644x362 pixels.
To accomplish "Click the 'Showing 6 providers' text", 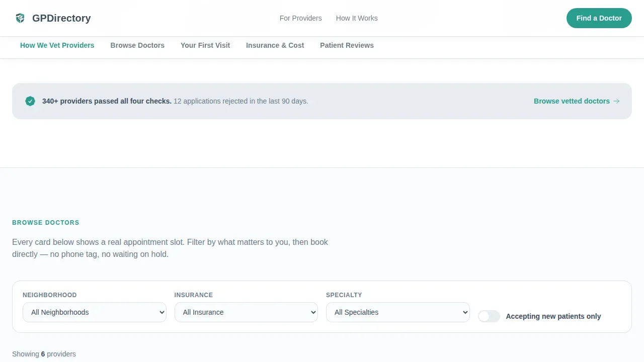I will [x=44, y=354].
